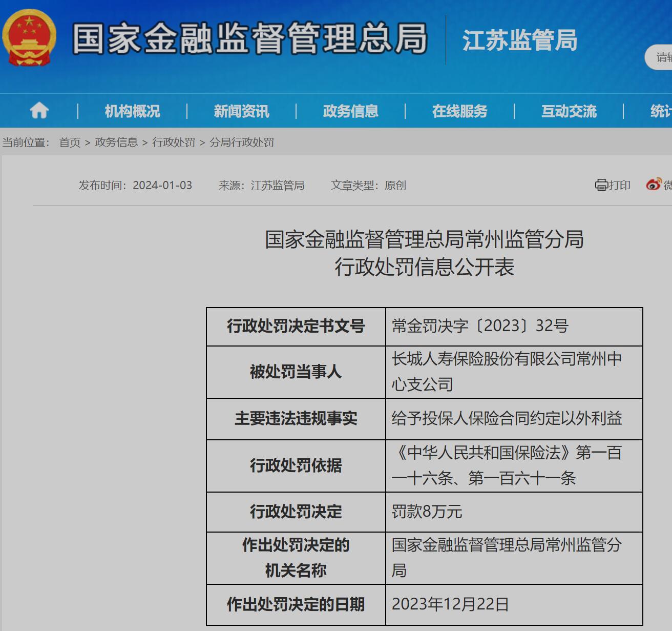Click the cell 2023年12月22日
The width and height of the screenshot is (672, 631).
514,604
